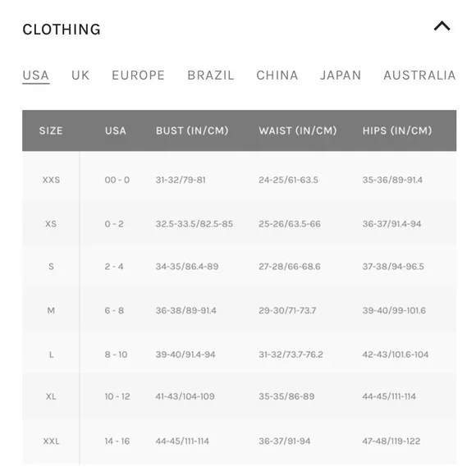Switch to the BRAZIL tab
Screen dimensions: 476x476
[x=211, y=76]
